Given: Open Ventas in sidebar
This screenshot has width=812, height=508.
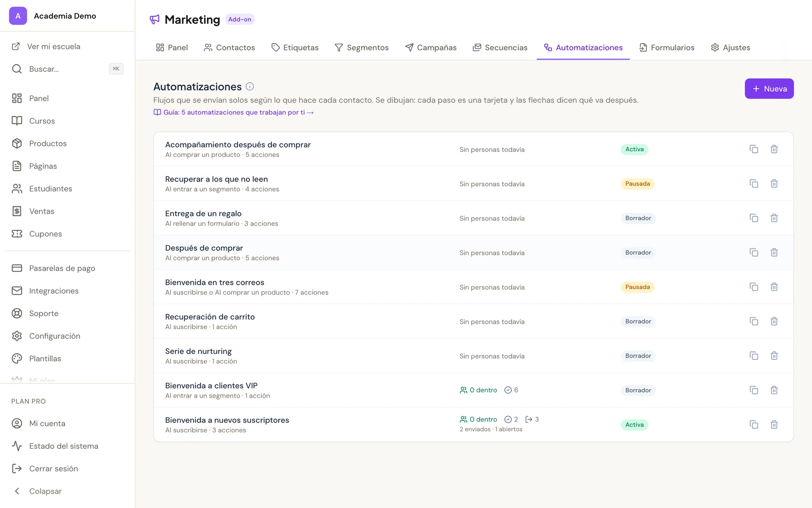Looking at the screenshot, I should [67, 211].
